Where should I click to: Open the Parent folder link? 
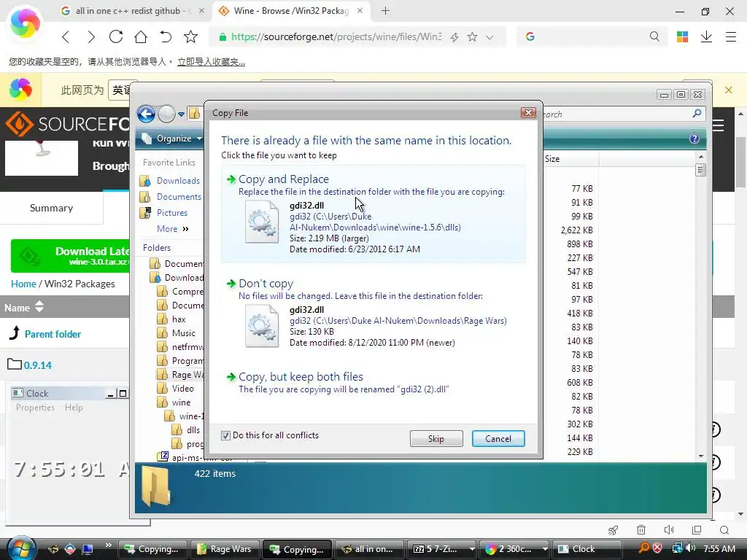click(x=53, y=334)
